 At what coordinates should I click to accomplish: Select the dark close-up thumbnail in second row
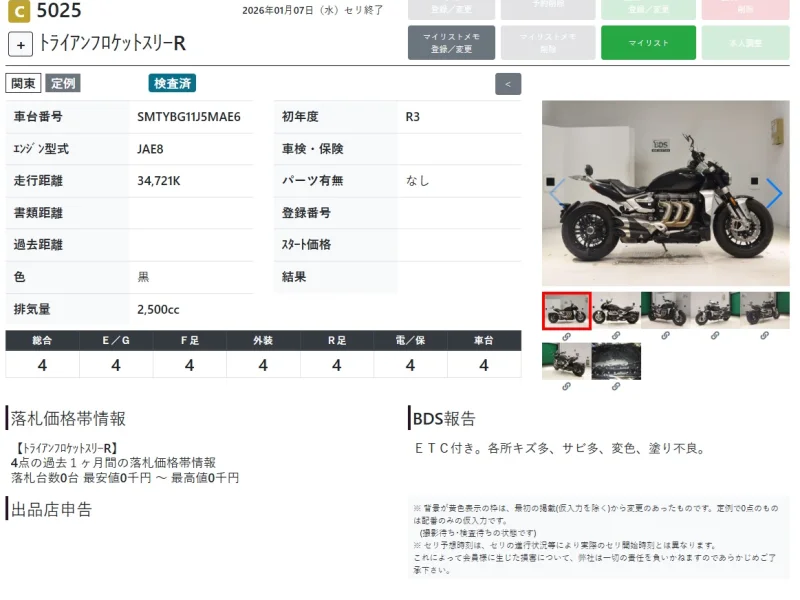[x=616, y=361]
